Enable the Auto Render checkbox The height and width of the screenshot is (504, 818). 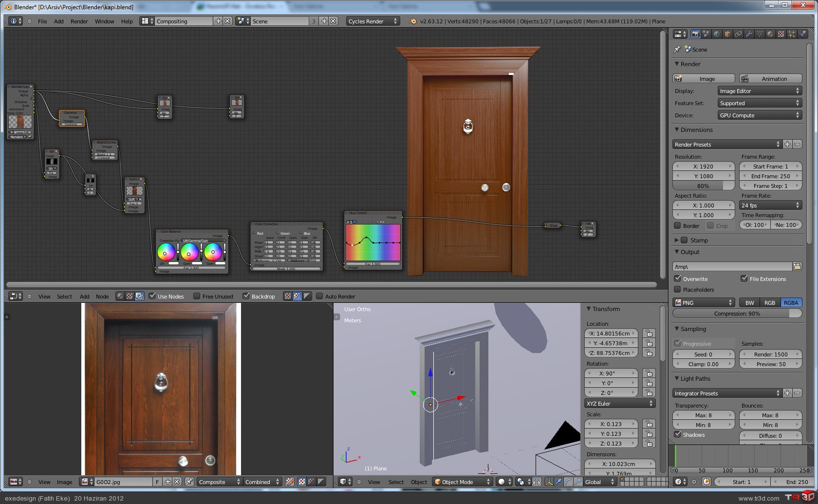tap(319, 296)
